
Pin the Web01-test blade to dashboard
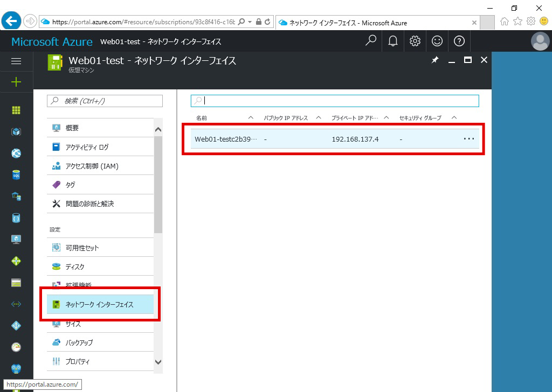coord(435,60)
